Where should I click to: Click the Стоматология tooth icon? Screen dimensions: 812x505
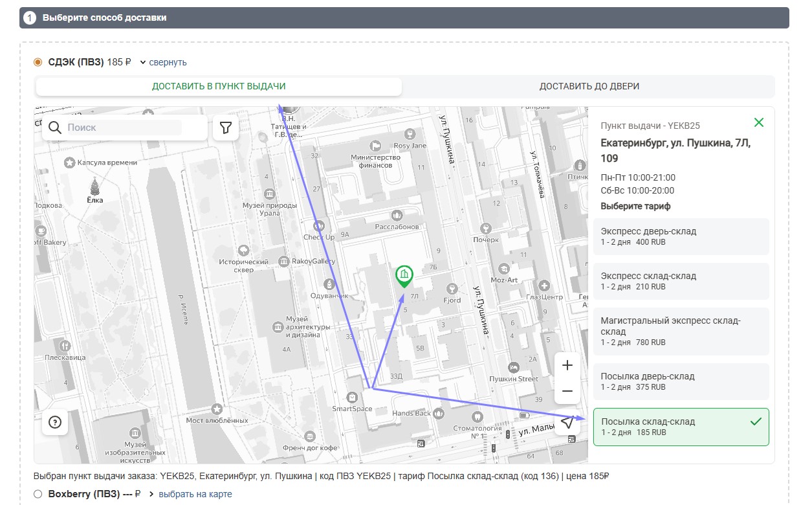[x=476, y=418]
